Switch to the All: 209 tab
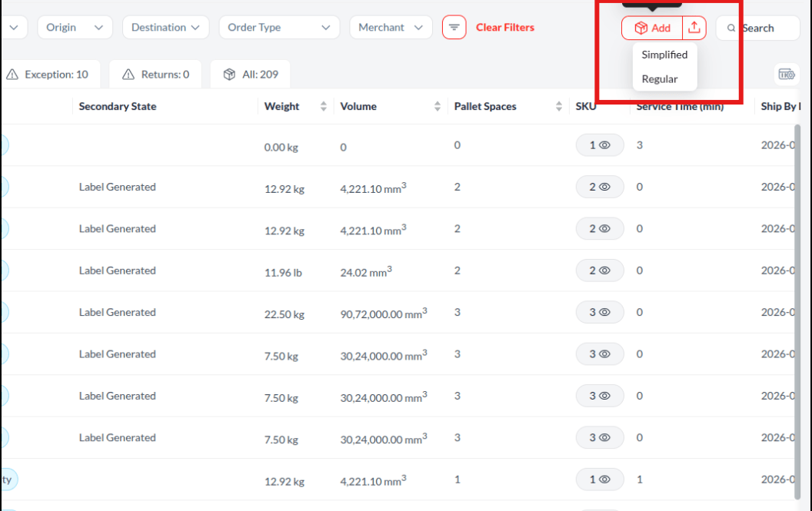 (250, 75)
